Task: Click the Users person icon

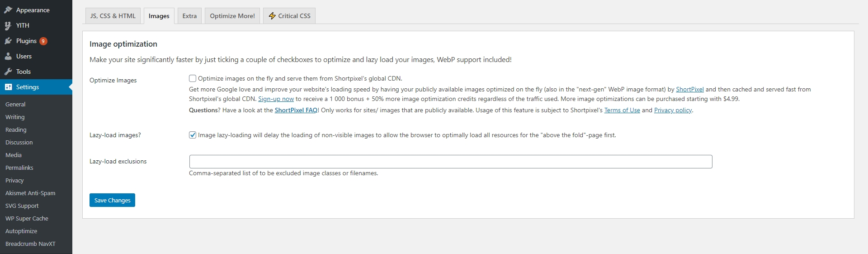Action: click(8, 57)
